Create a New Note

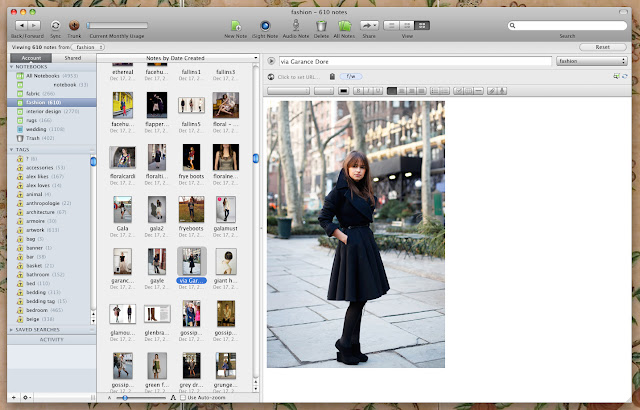coord(236,23)
